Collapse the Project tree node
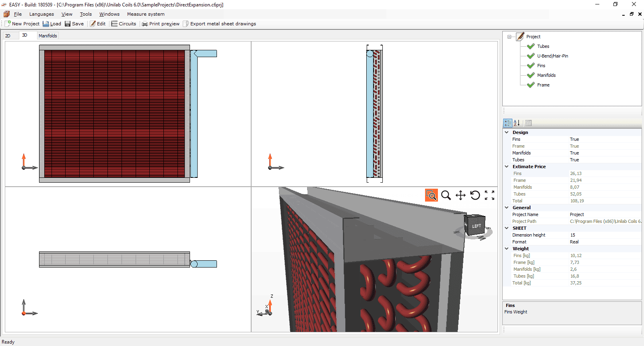 click(509, 37)
